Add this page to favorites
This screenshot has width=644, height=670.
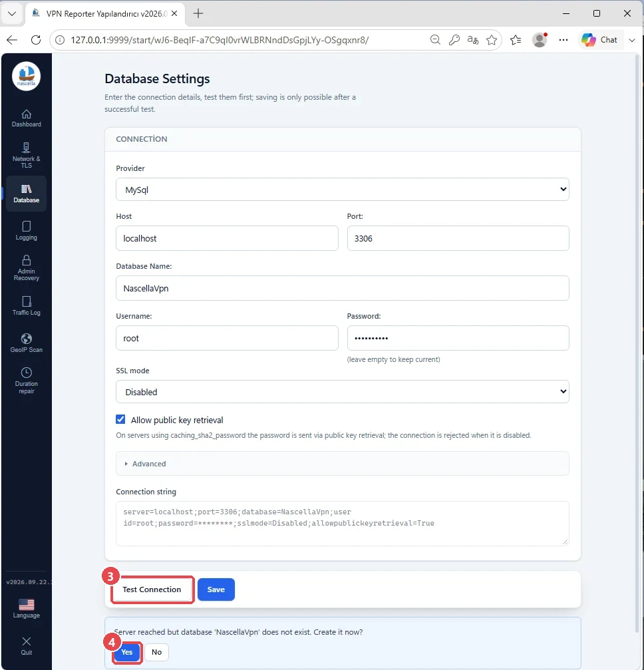click(x=492, y=40)
